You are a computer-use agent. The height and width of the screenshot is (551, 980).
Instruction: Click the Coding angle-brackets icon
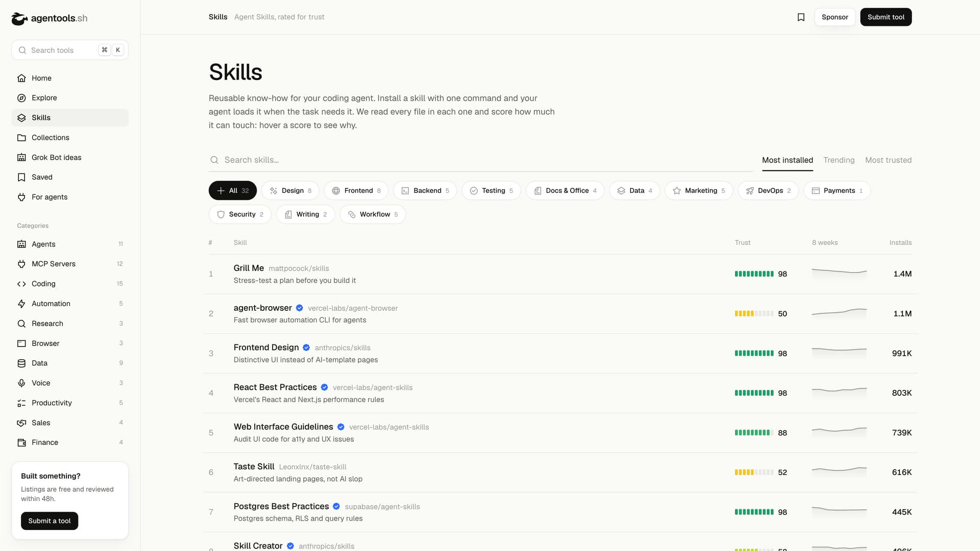click(21, 284)
